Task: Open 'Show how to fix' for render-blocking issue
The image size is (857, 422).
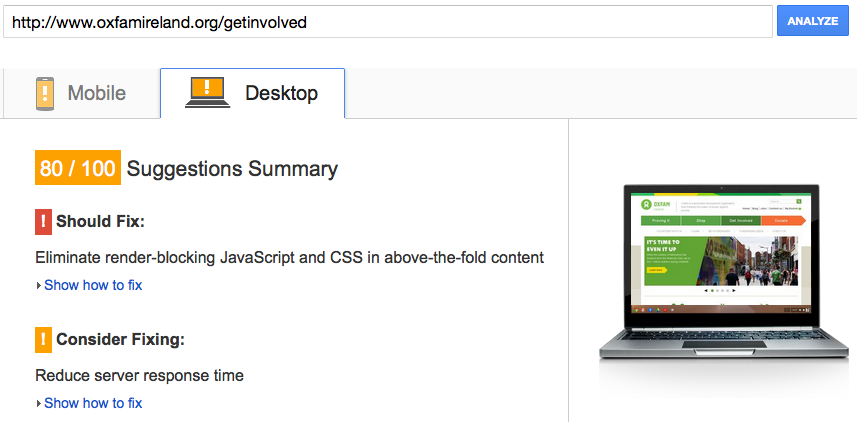Action: pyautogui.click(x=93, y=285)
